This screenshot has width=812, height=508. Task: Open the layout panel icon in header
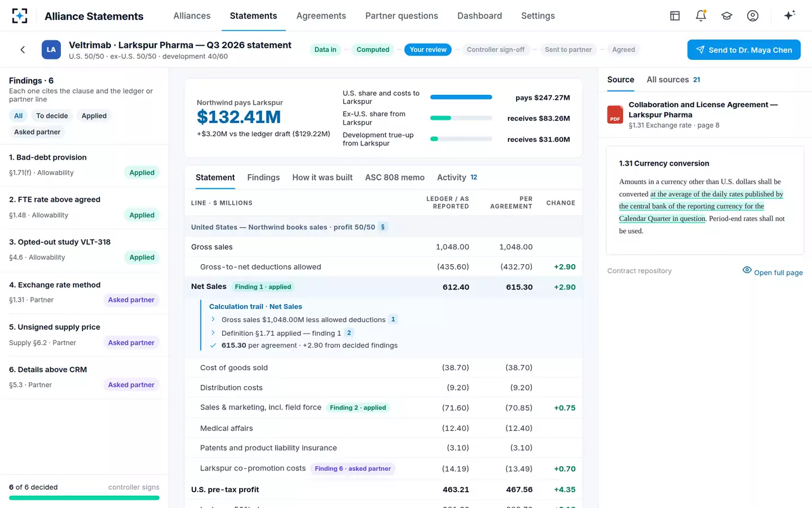[675, 16]
